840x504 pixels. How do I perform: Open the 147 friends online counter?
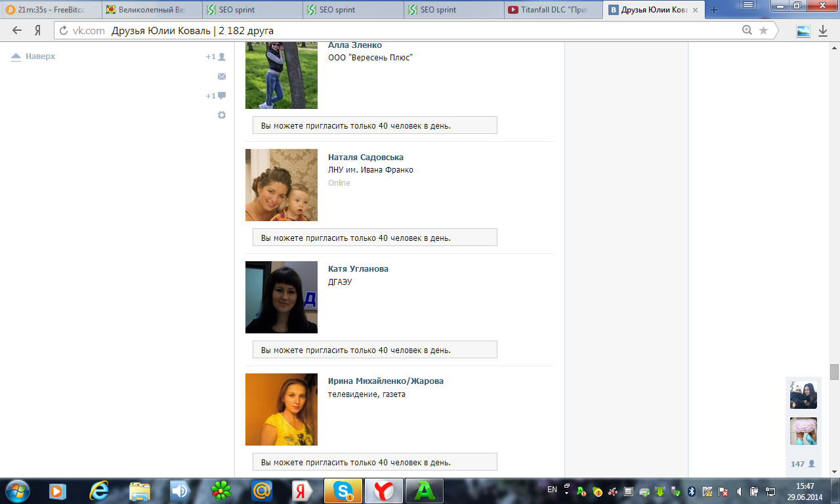point(803,463)
